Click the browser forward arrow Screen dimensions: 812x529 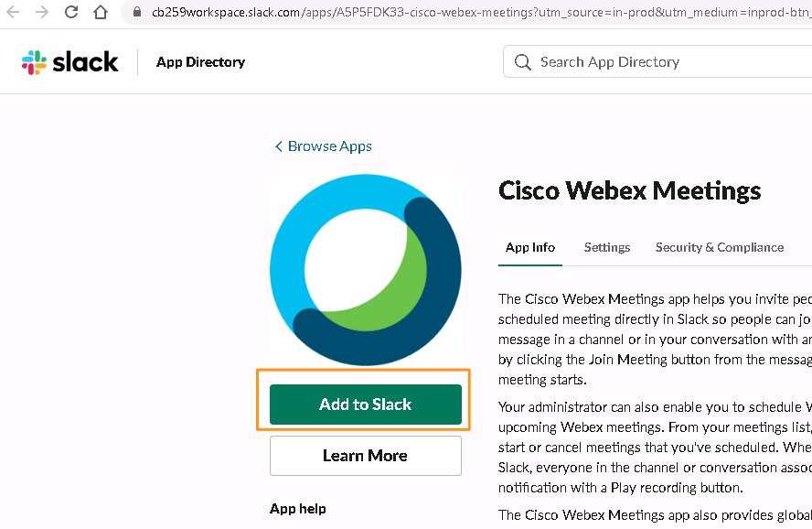42,11
